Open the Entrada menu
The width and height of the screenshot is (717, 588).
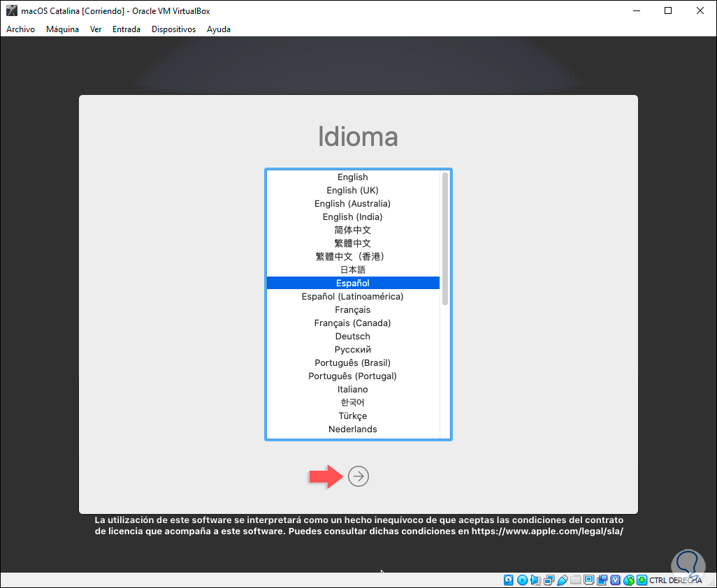126,29
